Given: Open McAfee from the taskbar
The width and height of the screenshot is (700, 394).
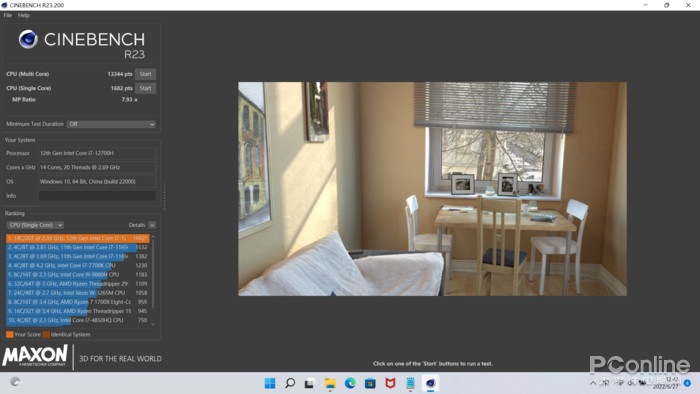Looking at the screenshot, I should [x=390, y=383].
